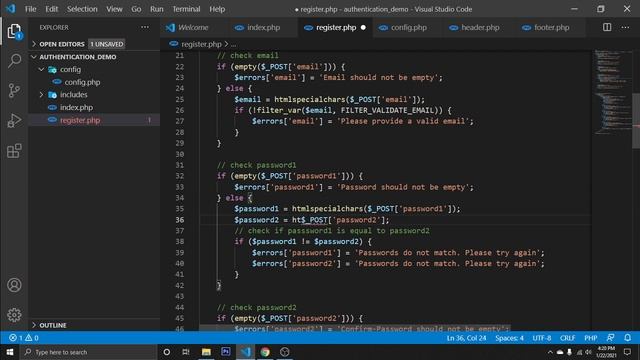Screen dimensions: 640x360
Task: Click the volume icon in system tray
Action: coord(588,352)
